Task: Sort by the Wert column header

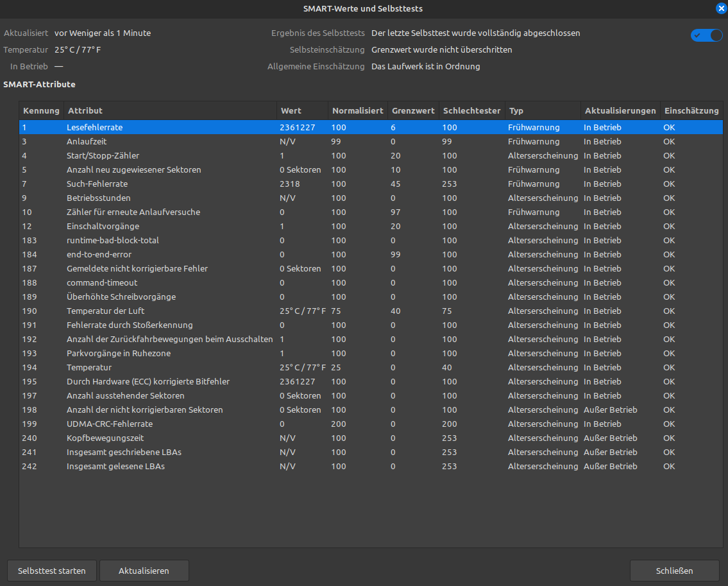Action: pyautogui.click(x=302, y=110)
